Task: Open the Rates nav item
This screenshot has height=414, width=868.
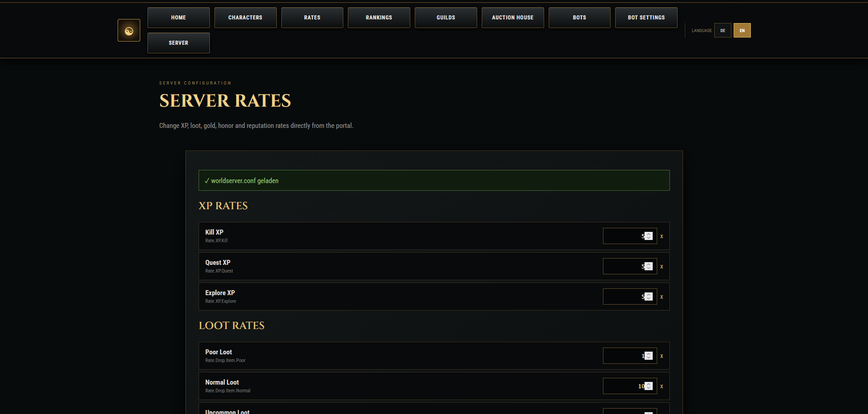Action: tap(312, 18)
